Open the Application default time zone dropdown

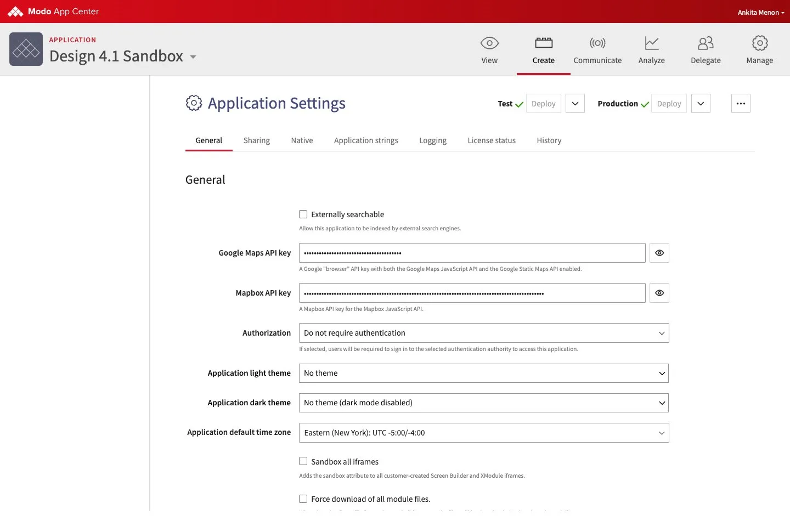(x=484, y=433)
